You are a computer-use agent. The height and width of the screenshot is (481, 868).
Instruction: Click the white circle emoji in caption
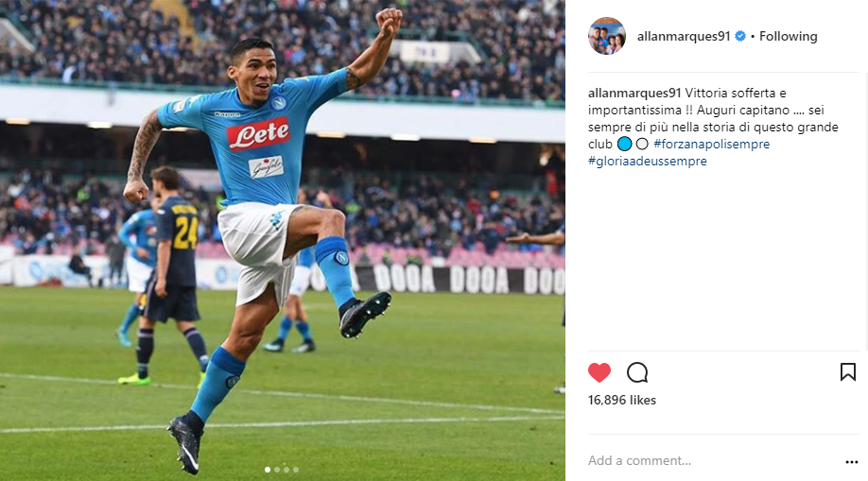click(642, 144)
